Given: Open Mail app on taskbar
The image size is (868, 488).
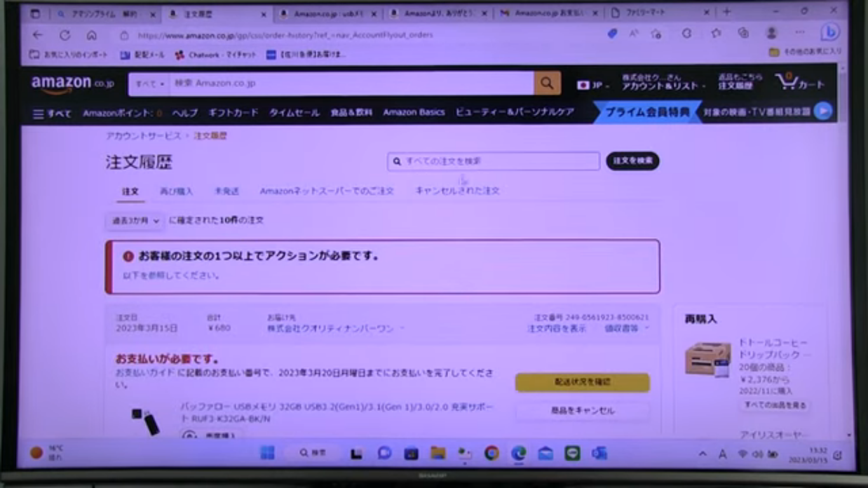Looking at the screenshot, I should click(x=546, y=453).
